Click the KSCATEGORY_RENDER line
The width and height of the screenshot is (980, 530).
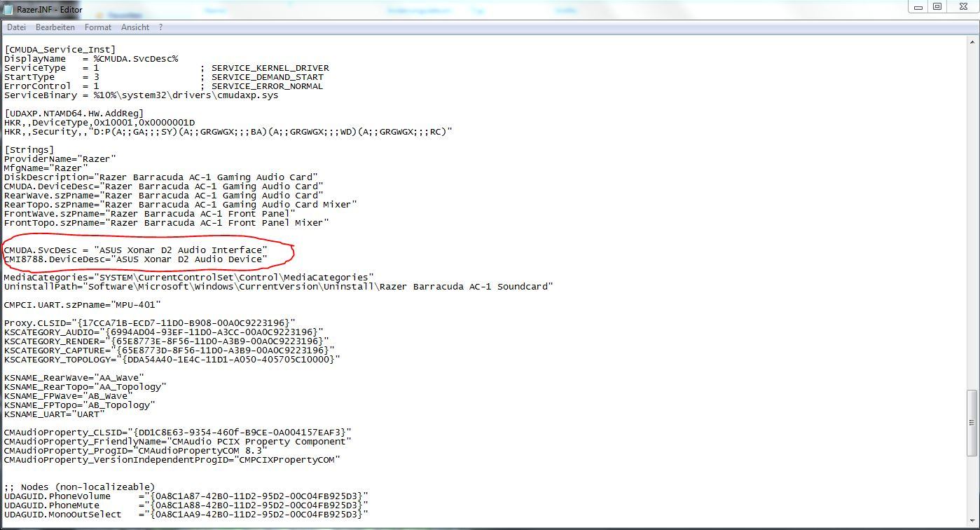point(166,341)
